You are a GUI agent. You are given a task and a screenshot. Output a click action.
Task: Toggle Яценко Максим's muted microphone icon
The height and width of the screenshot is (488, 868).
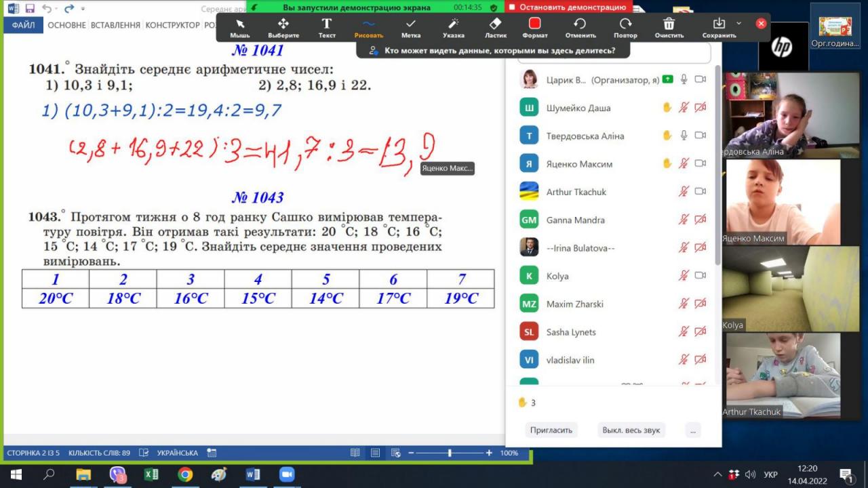click(684, 163)
